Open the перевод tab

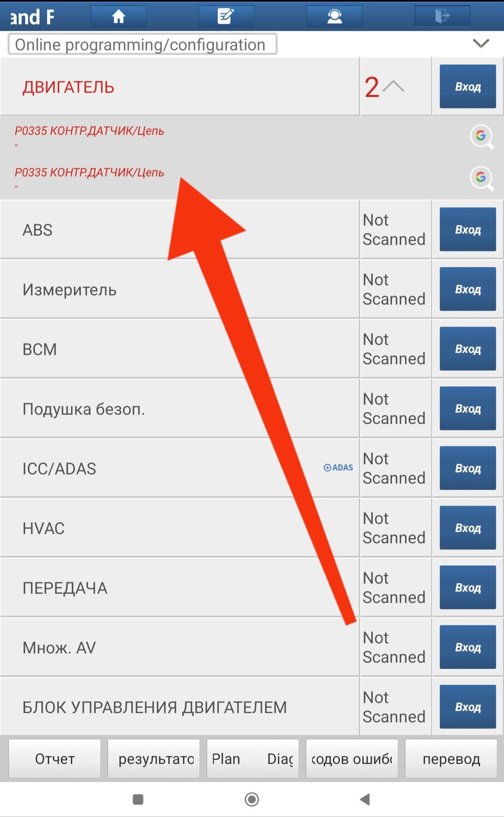[451, 759]
